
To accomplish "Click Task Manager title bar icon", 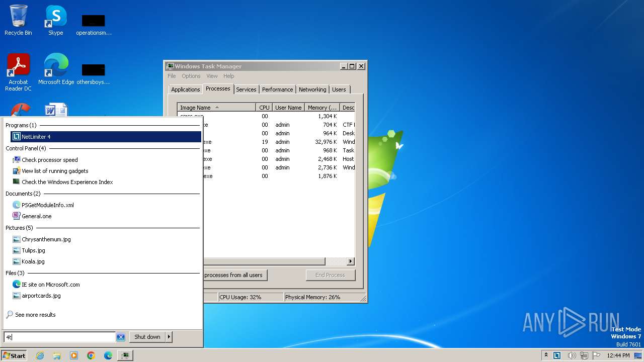I will click(170, 66).
